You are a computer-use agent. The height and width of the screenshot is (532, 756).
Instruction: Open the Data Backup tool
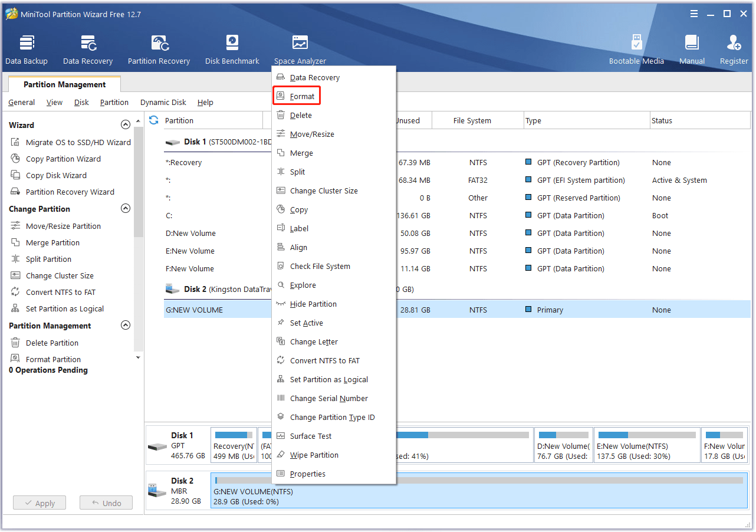coord(26,47)
